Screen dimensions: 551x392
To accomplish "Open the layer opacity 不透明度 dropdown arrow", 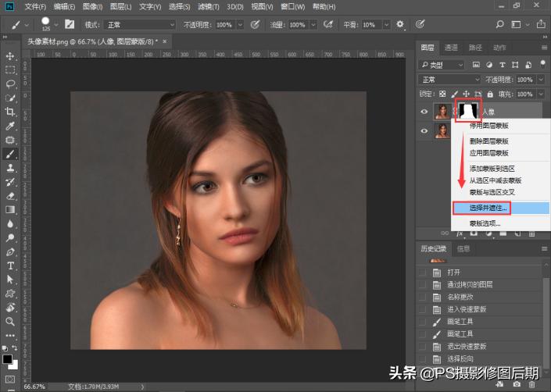I will (x=542, y=80).
